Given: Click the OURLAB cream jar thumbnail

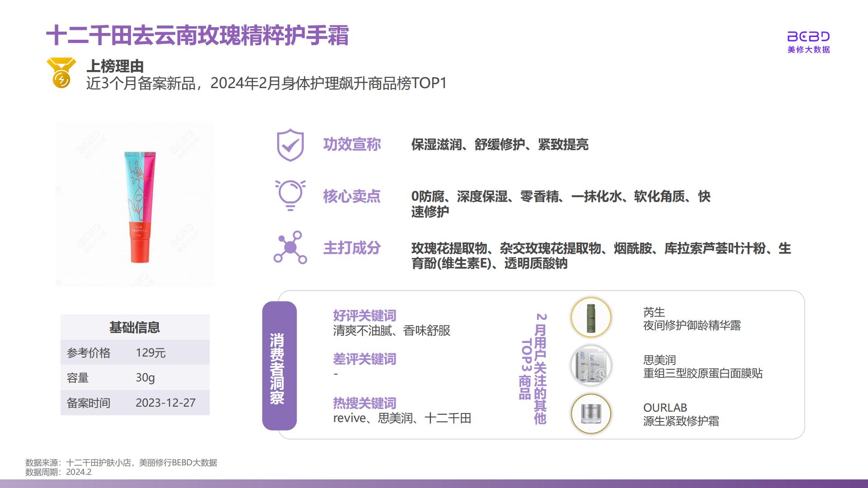Looking at the screenshot, I should pyautogui.click(x=591, y=413).
